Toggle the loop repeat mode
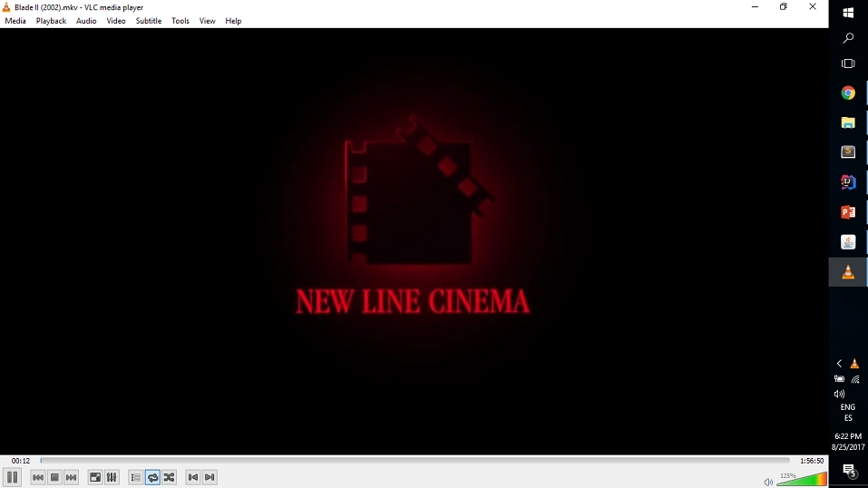 152,477
